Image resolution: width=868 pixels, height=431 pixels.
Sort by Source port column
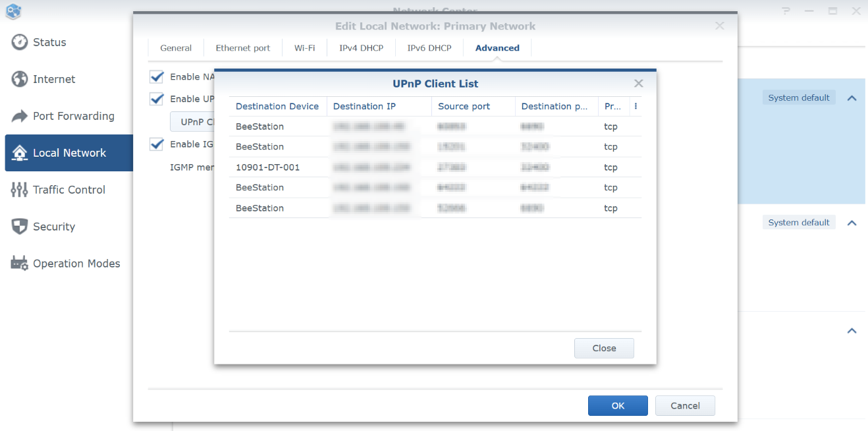pyautogui.click(x=474, y=106)
